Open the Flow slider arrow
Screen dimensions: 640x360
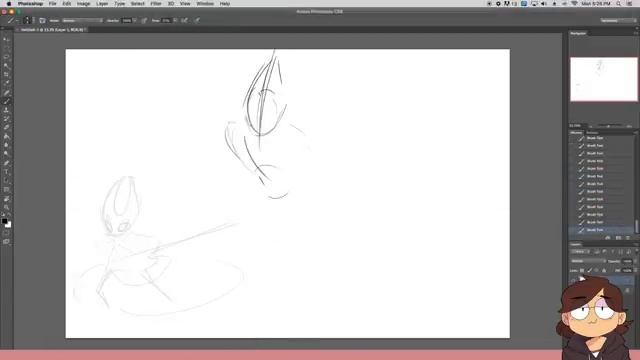(175, 20)
